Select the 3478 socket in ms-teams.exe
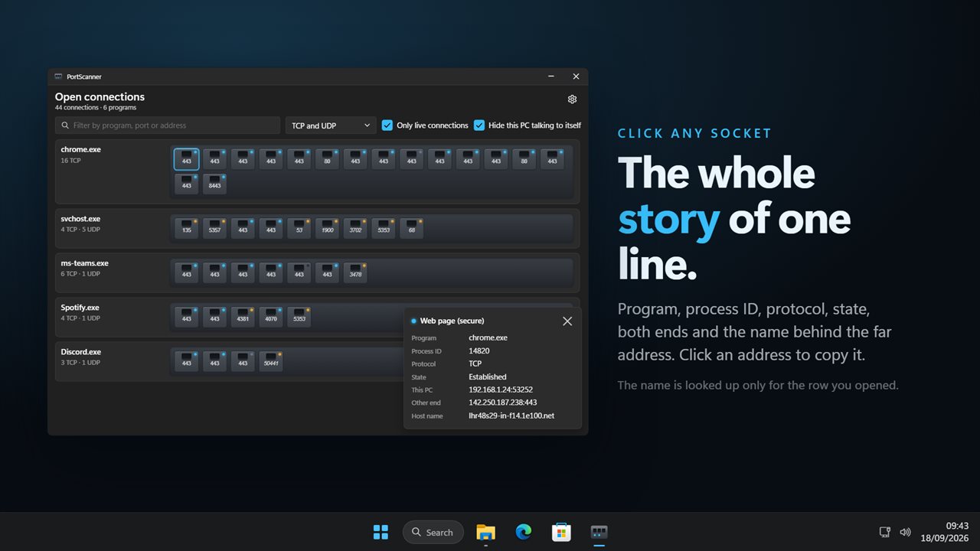The width and height of the screenshot is (980, 551). tap(356, 272)
